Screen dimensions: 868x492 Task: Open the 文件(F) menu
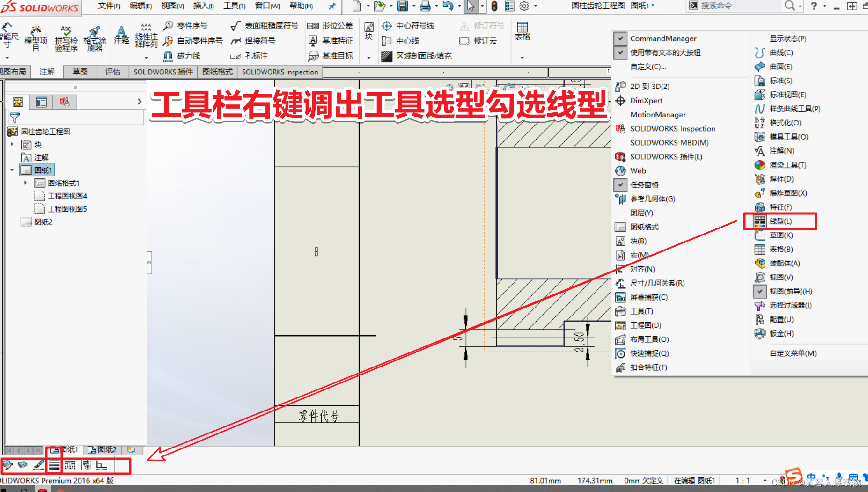[x=109, y=6]
